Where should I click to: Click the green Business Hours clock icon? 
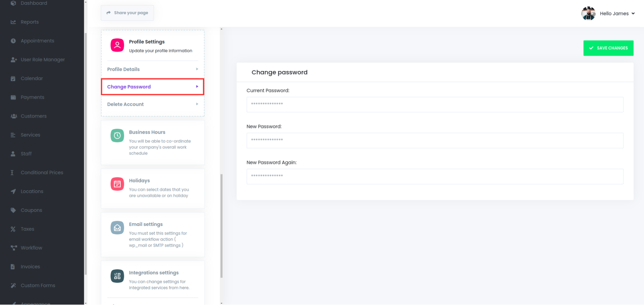(x=117, y=136)
